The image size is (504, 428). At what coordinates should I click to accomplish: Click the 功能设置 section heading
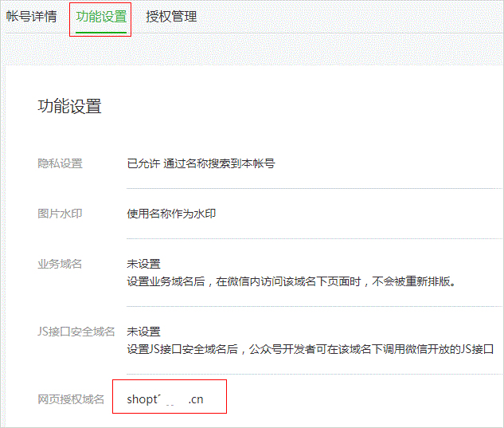coord(70,107)
